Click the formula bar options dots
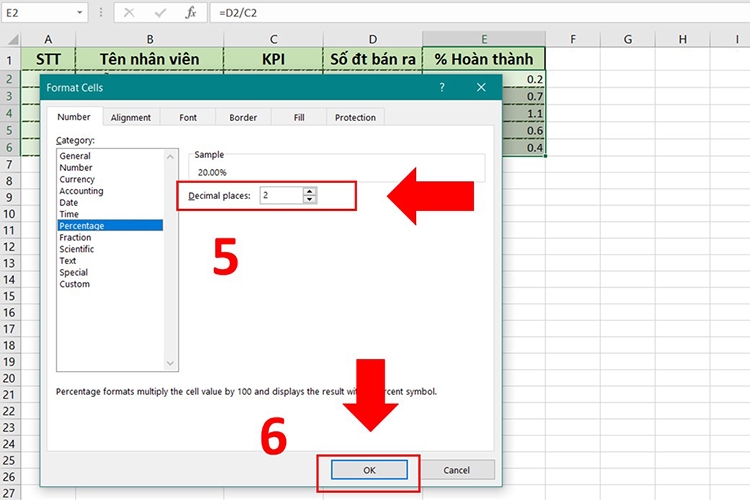Viewport: 750px width, 500px height. coord(101,12)
